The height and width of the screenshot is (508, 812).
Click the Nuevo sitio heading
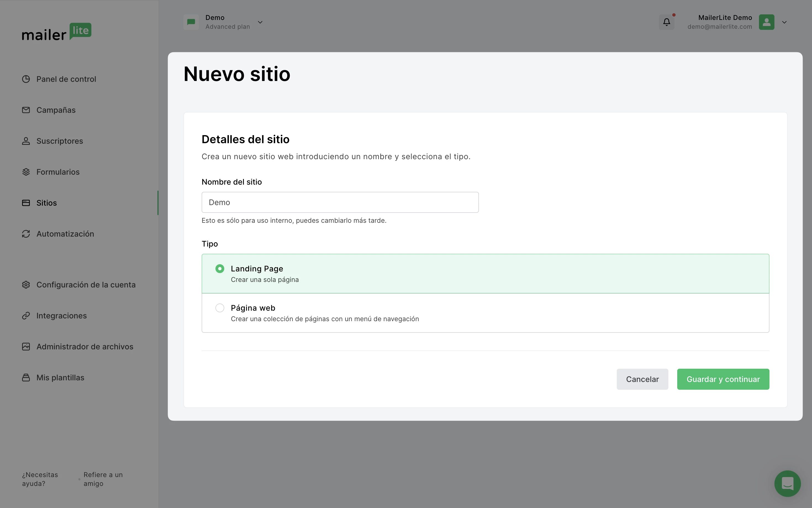click(x=237, y=74)
